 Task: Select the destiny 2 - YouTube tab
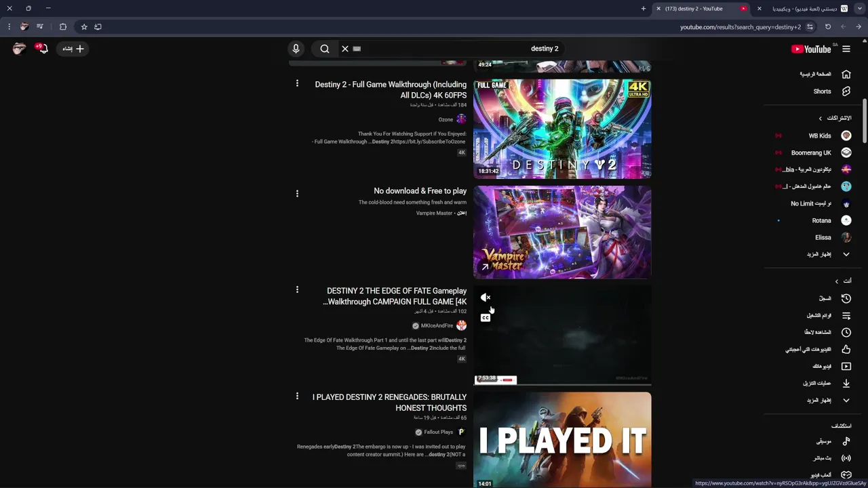point(702,9)
